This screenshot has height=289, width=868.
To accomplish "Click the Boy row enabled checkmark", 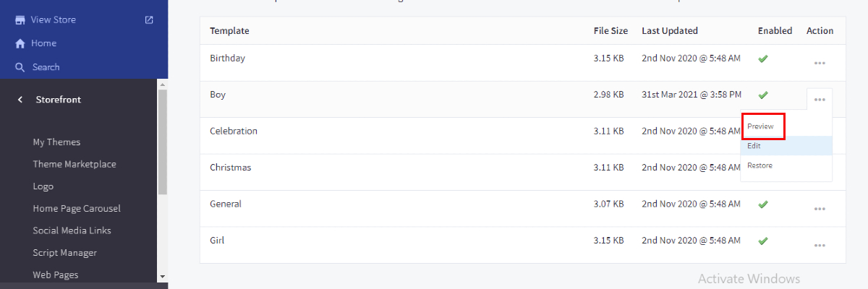I will click(x=762, y=95).
